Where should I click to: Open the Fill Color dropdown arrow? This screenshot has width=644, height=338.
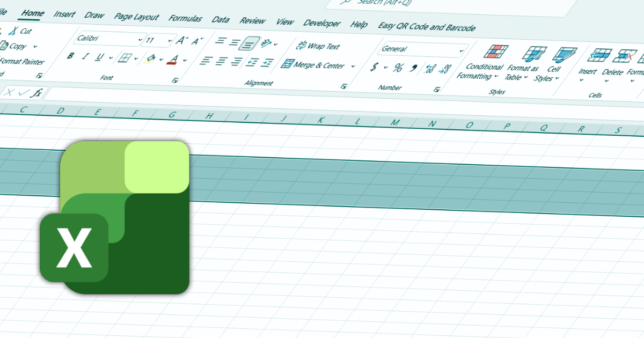point(160,60)
